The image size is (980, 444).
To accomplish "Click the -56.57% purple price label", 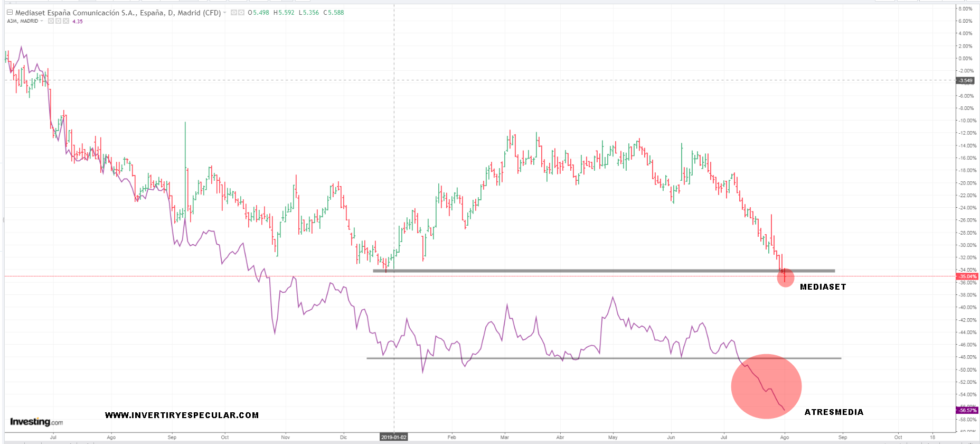I will tap(967, 410).
